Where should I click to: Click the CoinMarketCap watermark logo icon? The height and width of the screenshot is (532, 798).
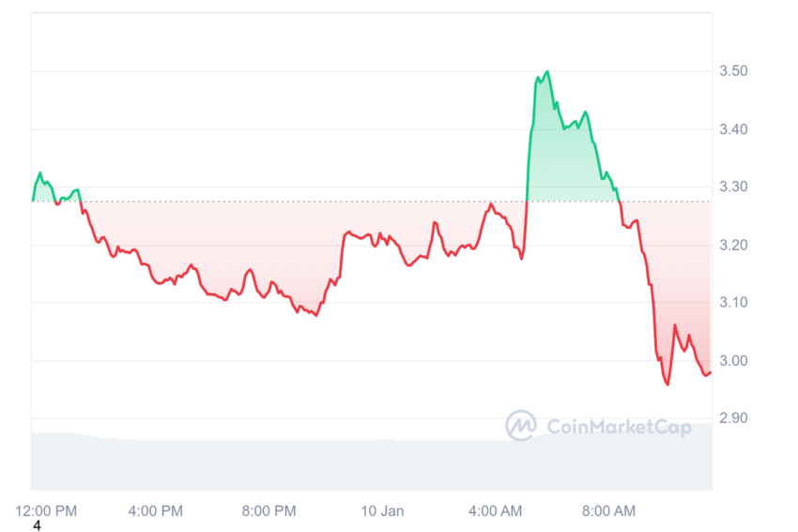521,425
